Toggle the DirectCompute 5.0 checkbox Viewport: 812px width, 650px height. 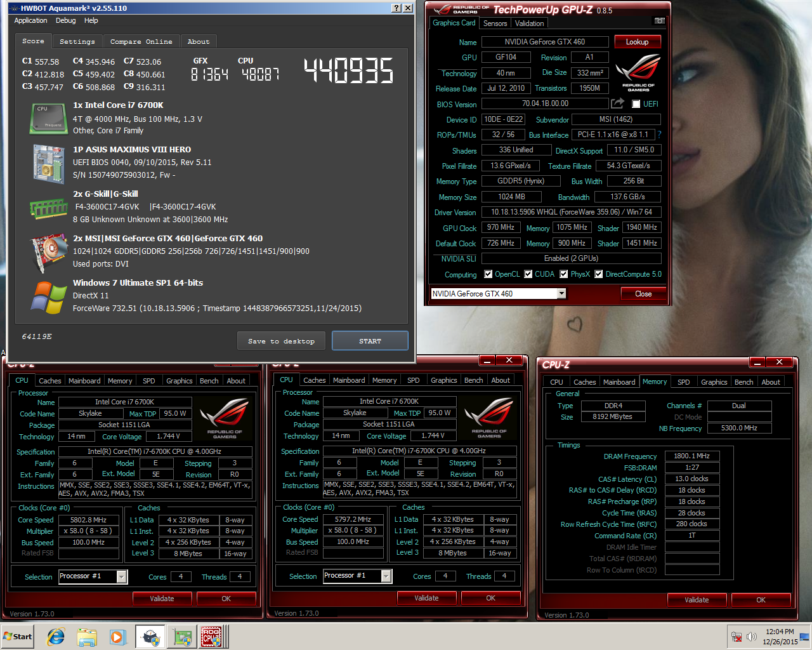[598, 274]
